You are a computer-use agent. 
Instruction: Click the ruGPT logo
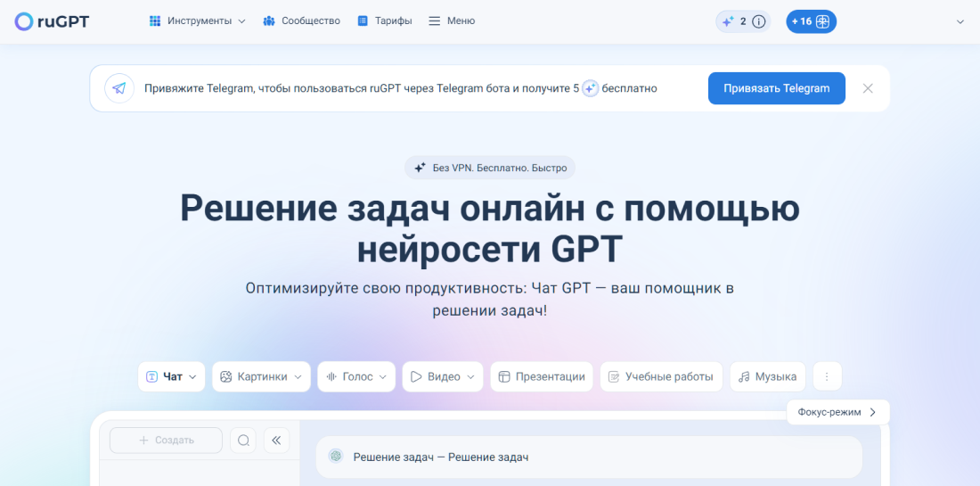click(x=52, y=21)
